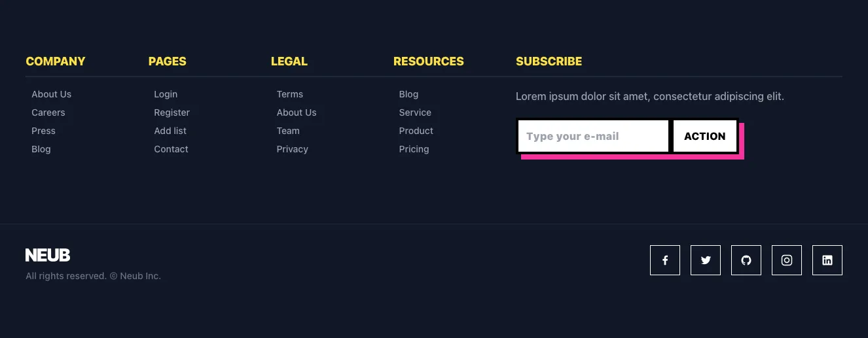Click Team in Legal column
The image size is (868, 338).
pos(288,131)
